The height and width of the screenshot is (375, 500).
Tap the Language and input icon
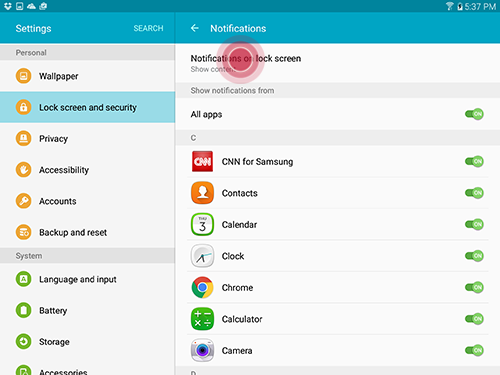23,279
